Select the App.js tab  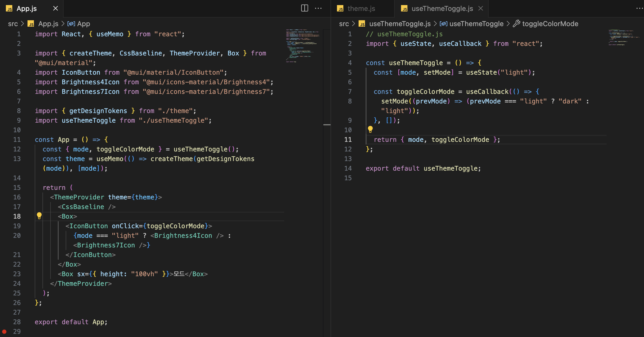[x=26, y=9]
